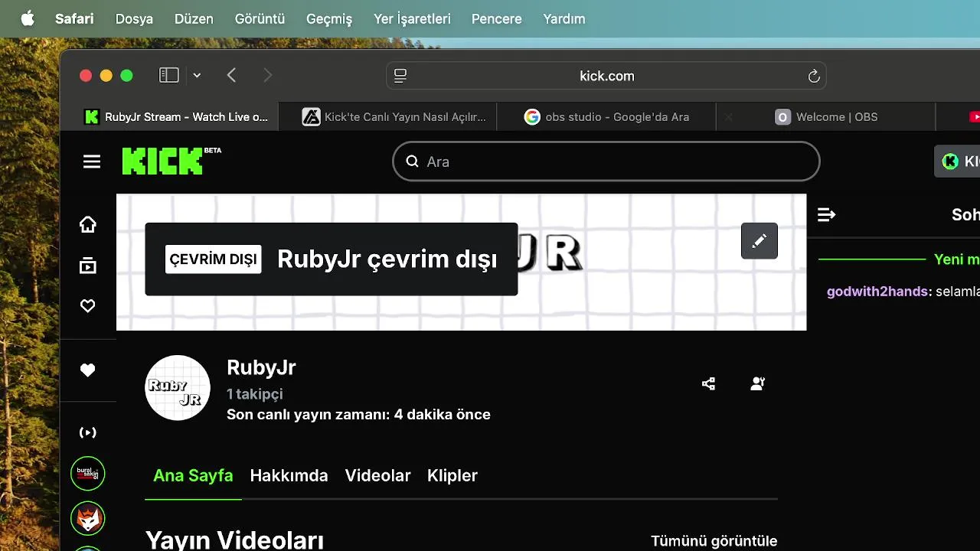Click Son canlı yayın zamanı text
980x551 pixels.
358,415
